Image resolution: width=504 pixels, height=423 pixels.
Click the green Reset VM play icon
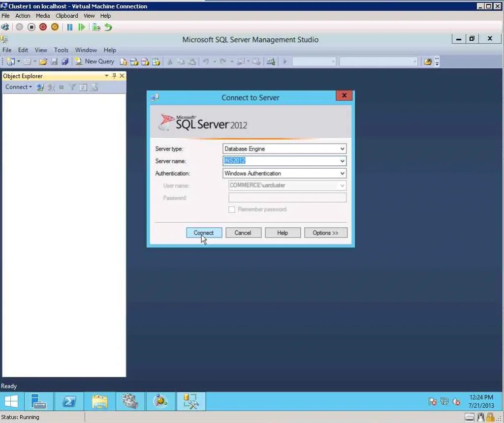(x=82, y=28)
